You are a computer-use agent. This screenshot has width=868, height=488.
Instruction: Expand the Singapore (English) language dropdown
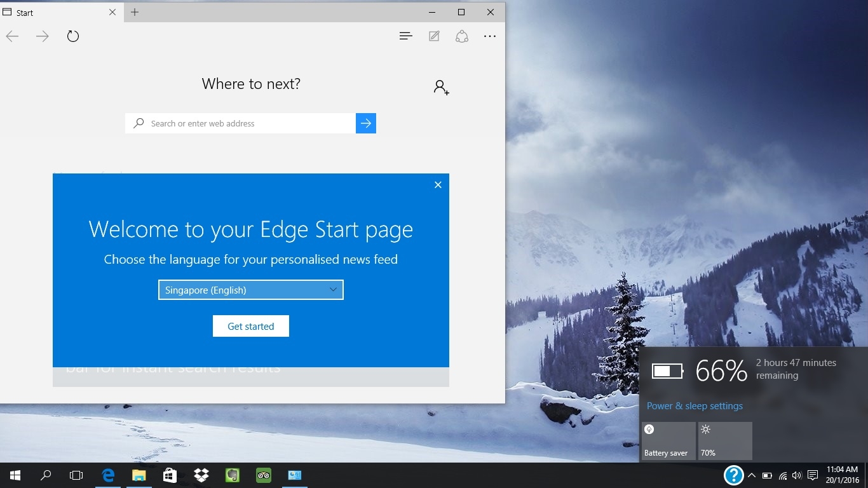(x=251, y=290)
